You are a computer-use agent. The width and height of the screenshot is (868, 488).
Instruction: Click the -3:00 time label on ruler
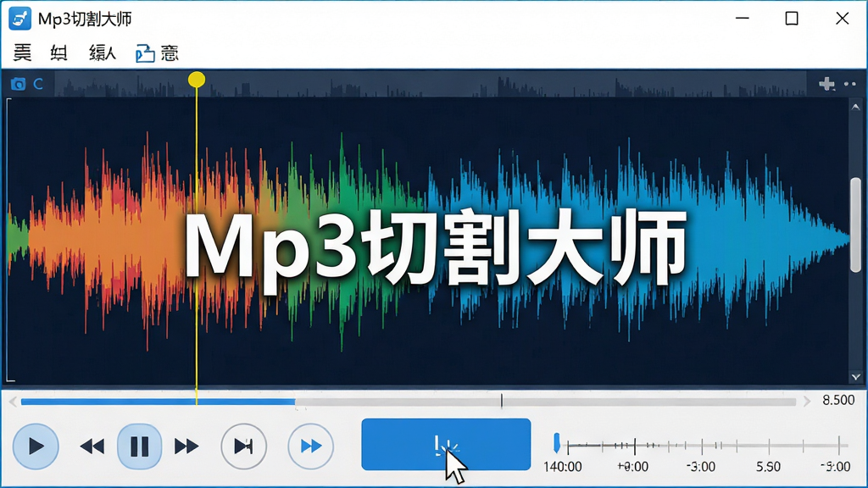click(701, 467)
